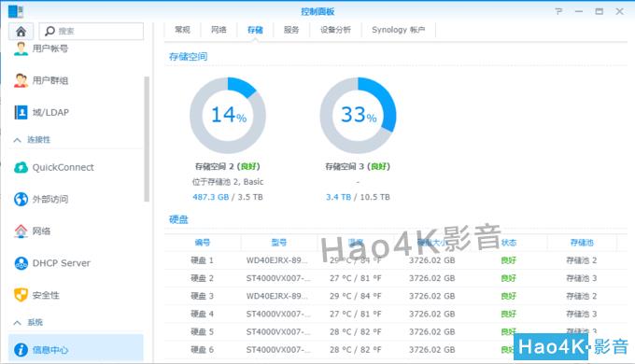Open the 域/LDAP address book icon
Viewport: 635px width, 364px height.
tap(21, 112)
